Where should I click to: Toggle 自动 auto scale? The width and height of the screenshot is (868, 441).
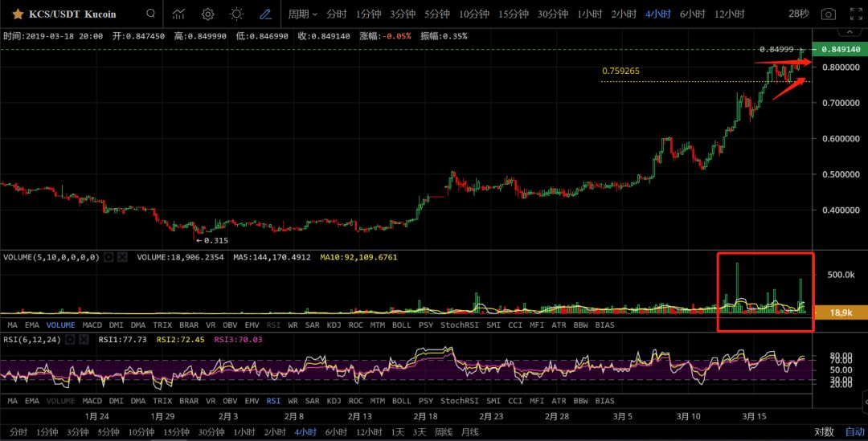pyautogui.click(x=854, y=432)
